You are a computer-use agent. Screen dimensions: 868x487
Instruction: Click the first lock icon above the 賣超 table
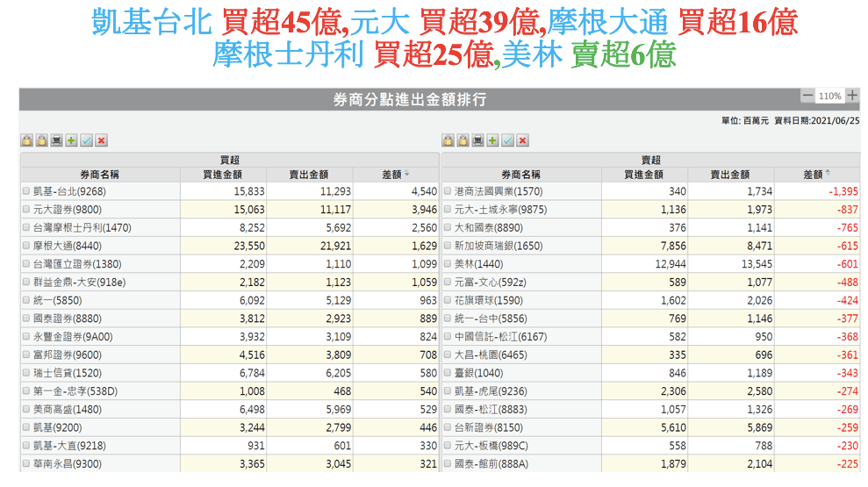(x=448, y=140)
